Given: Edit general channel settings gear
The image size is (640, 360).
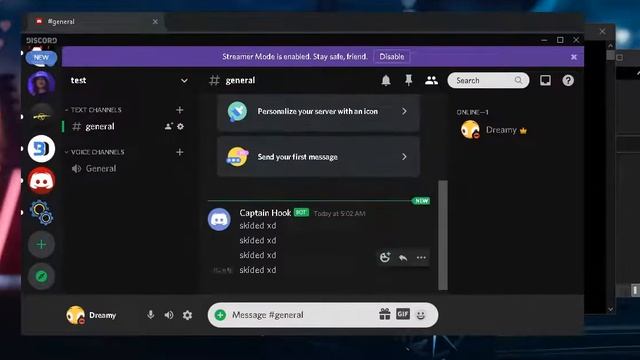Looking at the screenshot, I should pos(180,127).
